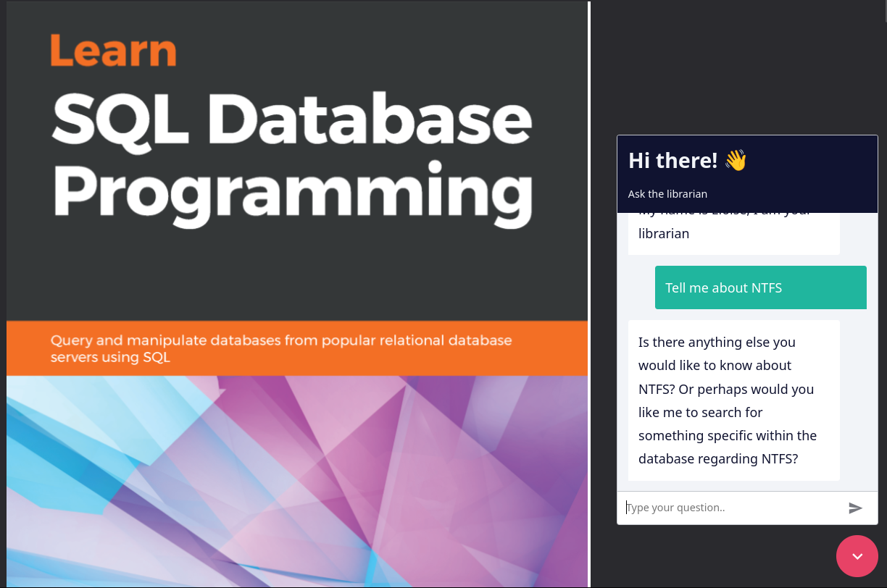The height and width of the screenshot is (588, 887).
Task: Click the green "Tell me about NTFS" message
Action: click(760, 287)
